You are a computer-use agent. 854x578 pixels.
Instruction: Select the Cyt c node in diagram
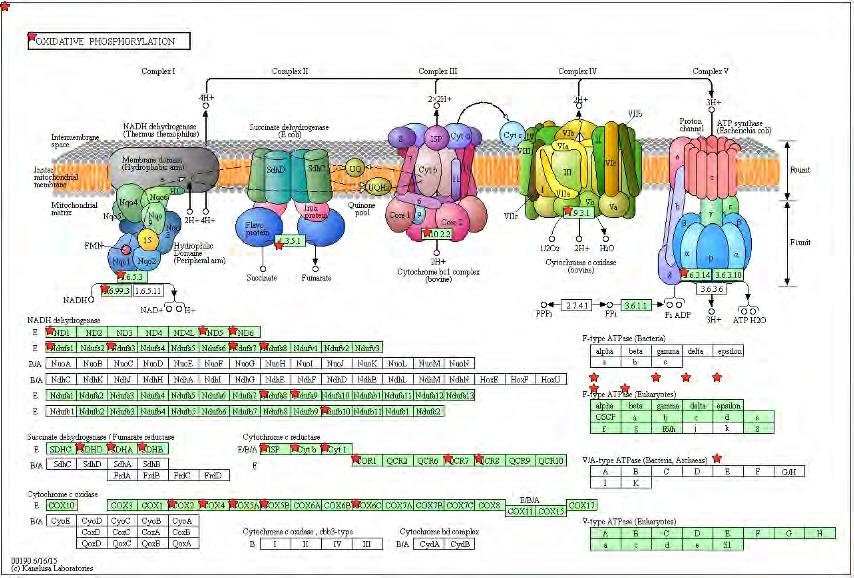(x=513, y=135)
